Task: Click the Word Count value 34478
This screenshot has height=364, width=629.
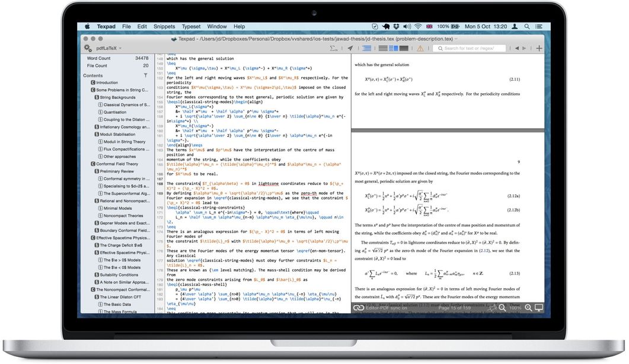Action: click(142, 58)
